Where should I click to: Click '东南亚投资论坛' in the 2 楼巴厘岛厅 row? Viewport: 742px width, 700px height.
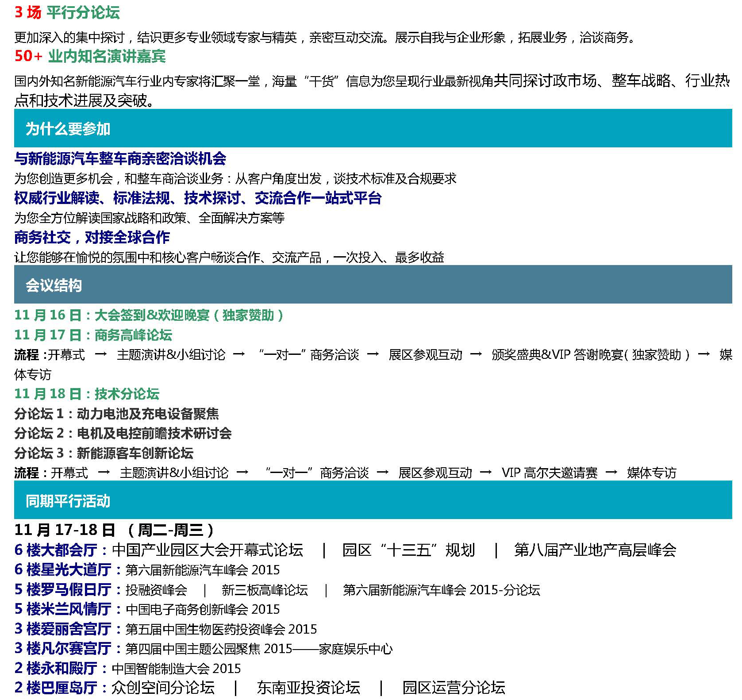(x=308, y=688)
